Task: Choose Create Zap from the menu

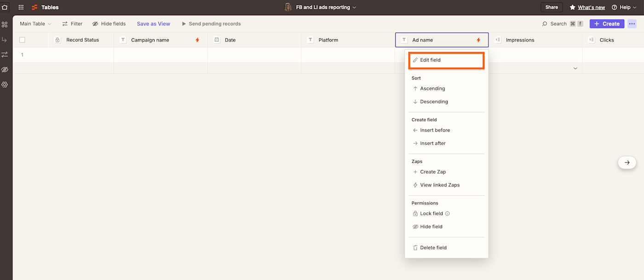Action: 446,172
